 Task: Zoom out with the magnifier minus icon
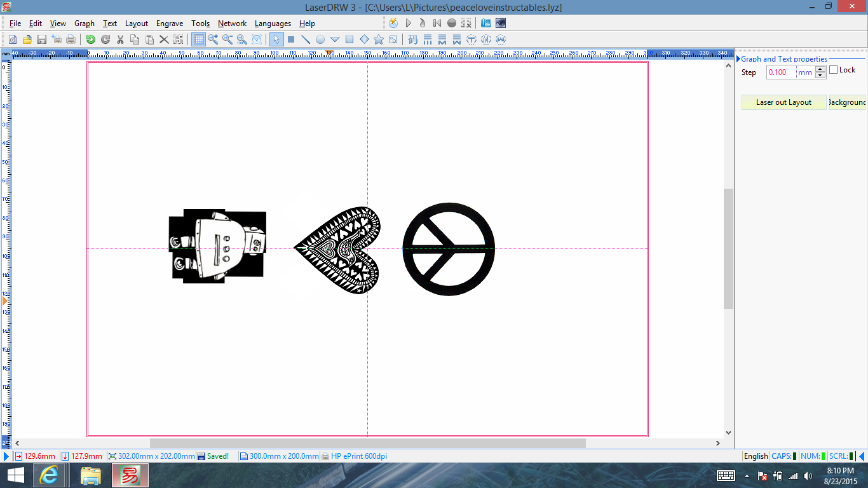click(227, 39)
